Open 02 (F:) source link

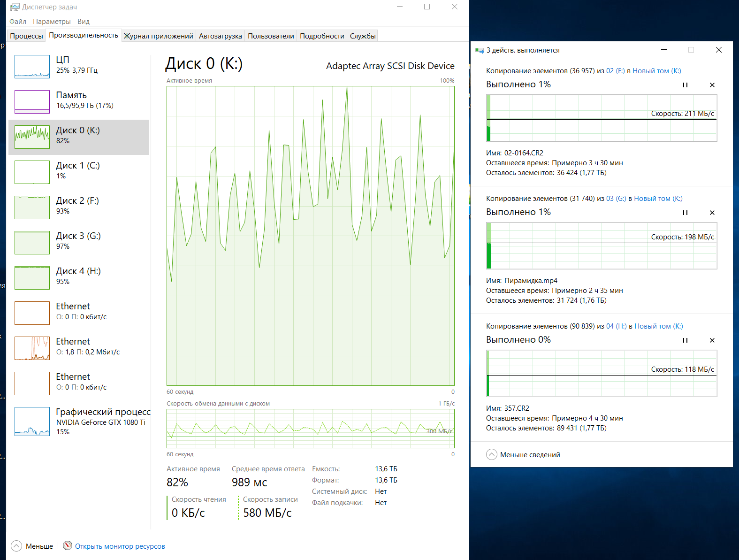[x=615, y=71]
